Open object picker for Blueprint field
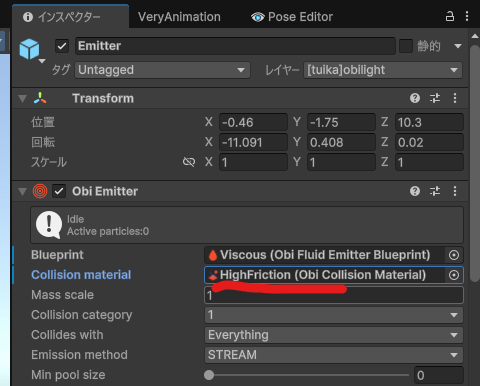Viewport: 480px width, 386px height. tap(454, 255)
